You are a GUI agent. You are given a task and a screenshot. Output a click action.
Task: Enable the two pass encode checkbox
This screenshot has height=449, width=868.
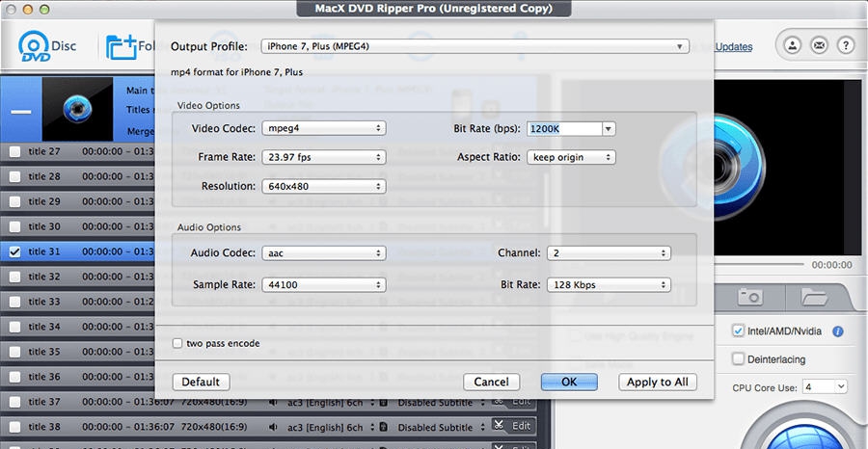coord(177,343)
